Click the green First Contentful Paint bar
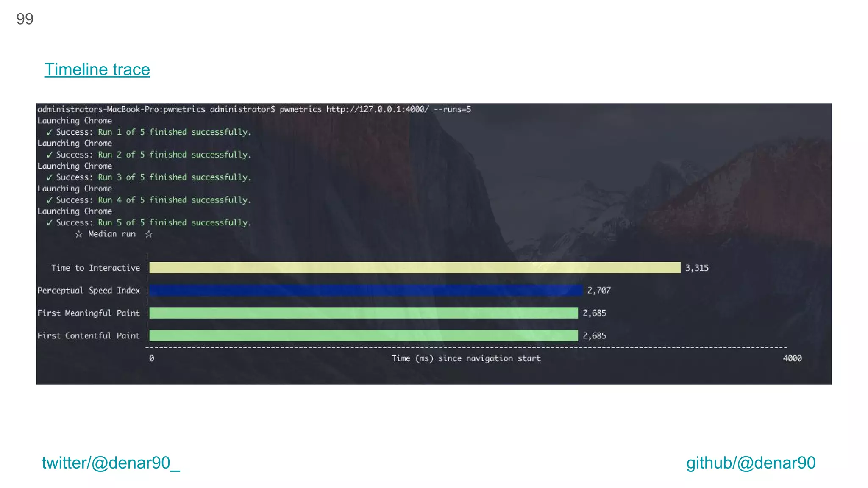This screenshot has height=488, width=868. click(x=364, y=335)
